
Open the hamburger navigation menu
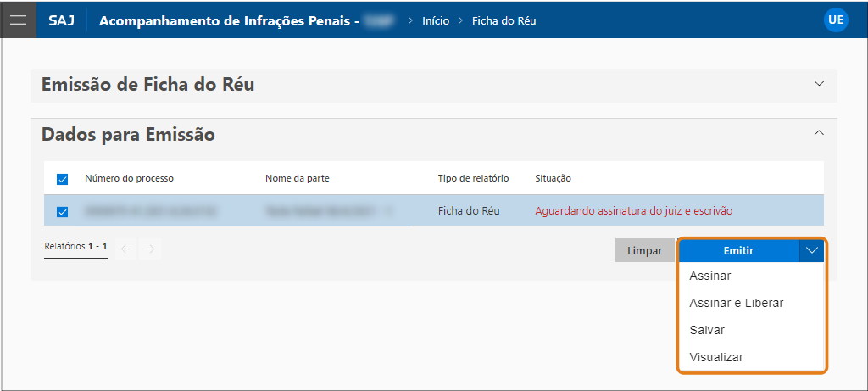(18, 20)
